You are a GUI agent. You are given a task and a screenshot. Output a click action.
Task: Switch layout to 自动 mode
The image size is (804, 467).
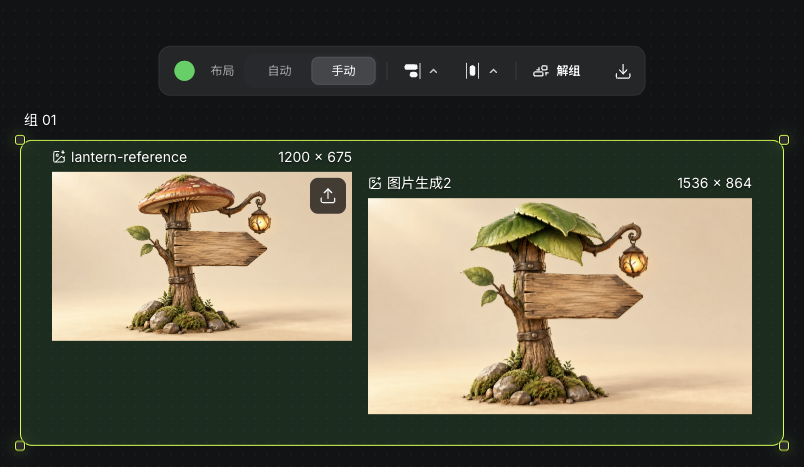[x=279, y=71]
